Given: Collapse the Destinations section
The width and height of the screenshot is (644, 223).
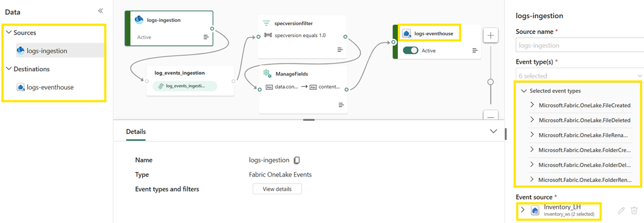Looking at the screenshot, I should [x=9, y=69].
